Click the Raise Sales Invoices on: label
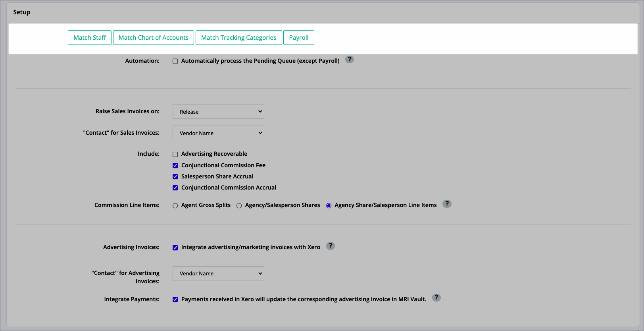644x331 pixels. (127, 111)
